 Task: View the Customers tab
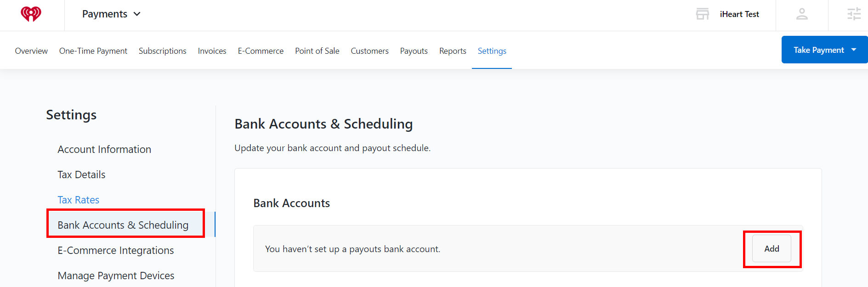[370, 51]
